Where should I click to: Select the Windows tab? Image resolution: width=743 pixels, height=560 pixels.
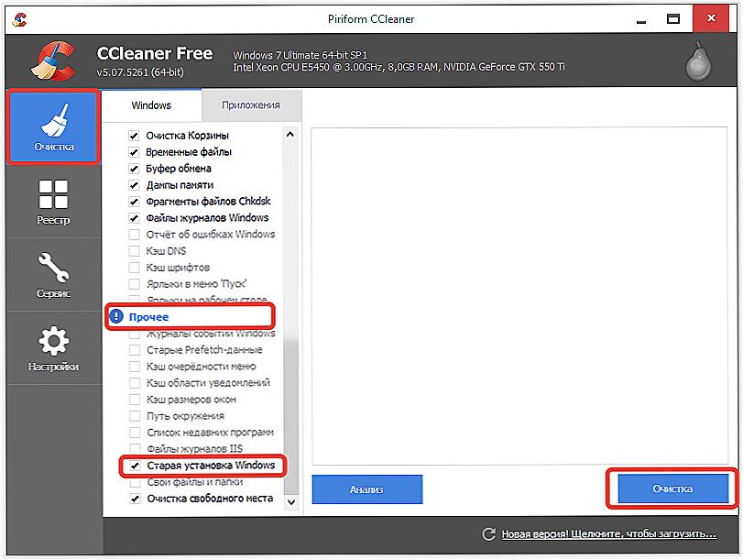tap(151, 105)
